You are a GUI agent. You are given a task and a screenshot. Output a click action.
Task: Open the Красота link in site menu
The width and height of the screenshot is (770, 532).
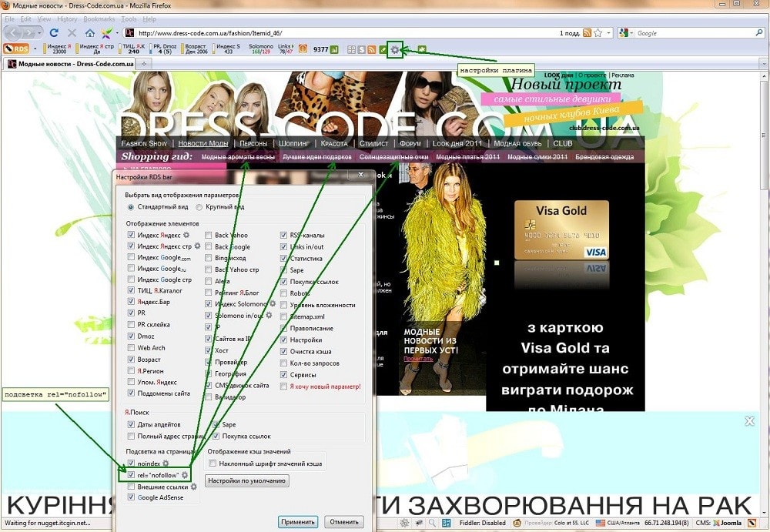pos(334,143)
